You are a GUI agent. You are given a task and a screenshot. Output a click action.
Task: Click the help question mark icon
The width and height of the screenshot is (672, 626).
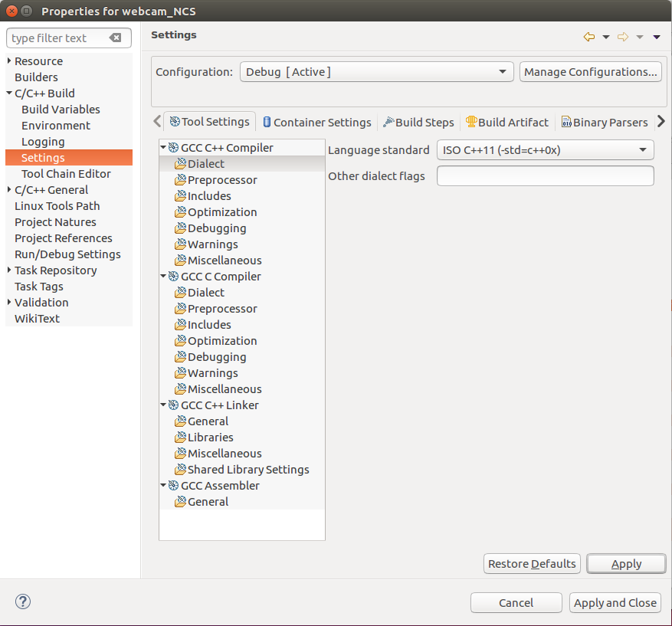[x=23, y=601]
